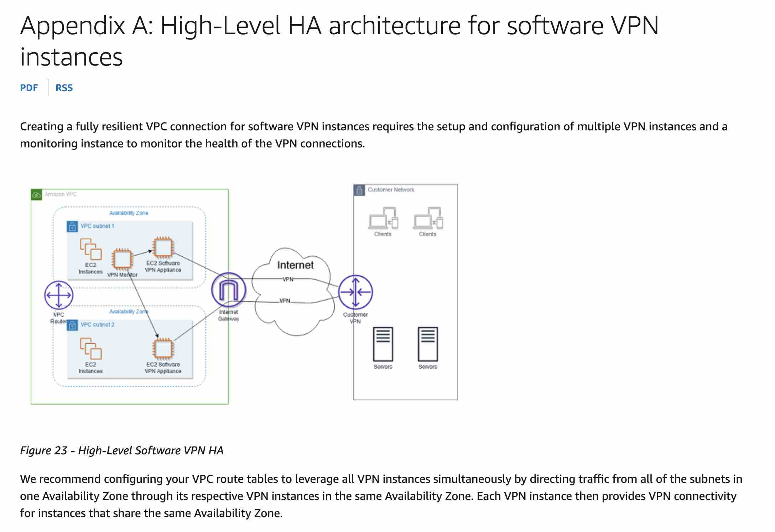Click the VPC subnet 1 lock icon
The width and height of the screenshot is (775, 532).
(x=72, y=226)
